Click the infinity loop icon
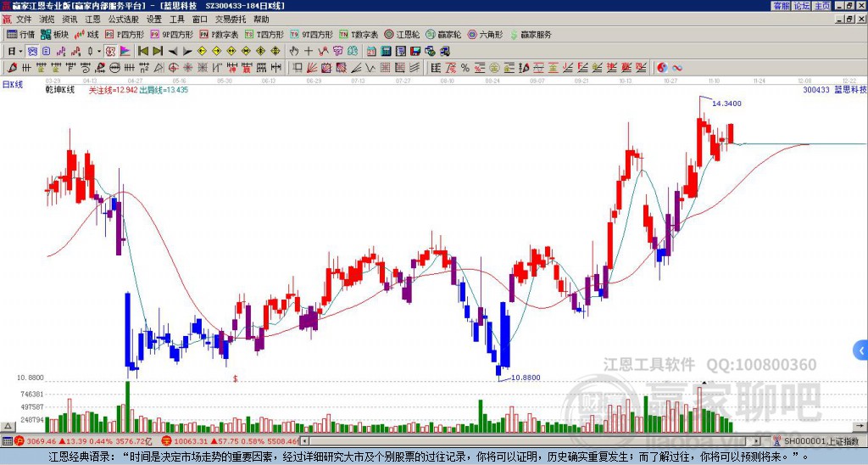 pos(676,68)
